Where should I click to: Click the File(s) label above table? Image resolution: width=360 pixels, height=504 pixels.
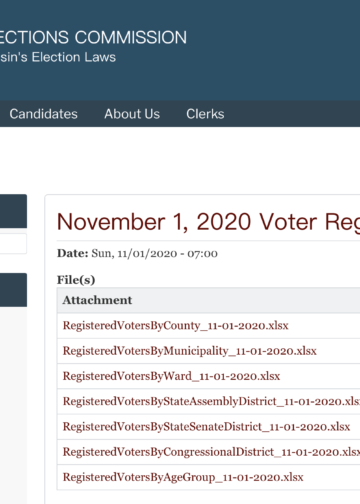(76, 280)
